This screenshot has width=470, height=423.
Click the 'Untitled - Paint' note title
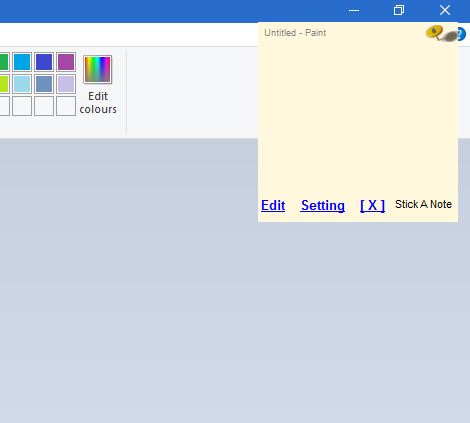tap(295, 33)
